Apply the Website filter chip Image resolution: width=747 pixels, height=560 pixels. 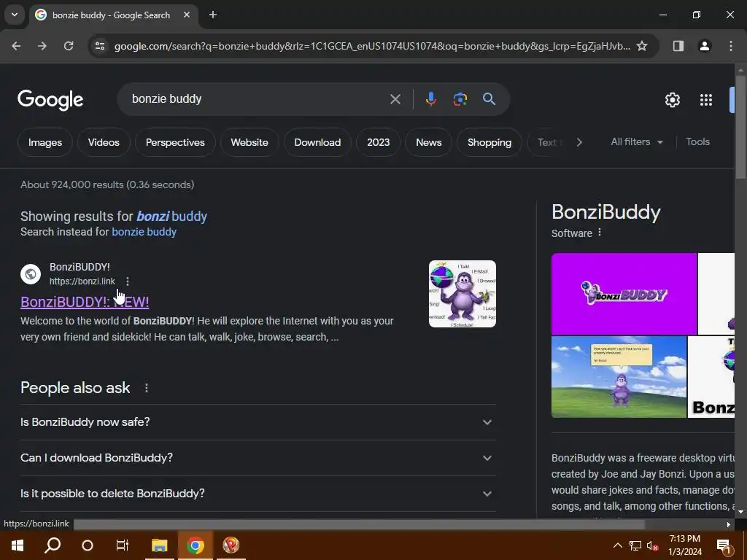249,142
